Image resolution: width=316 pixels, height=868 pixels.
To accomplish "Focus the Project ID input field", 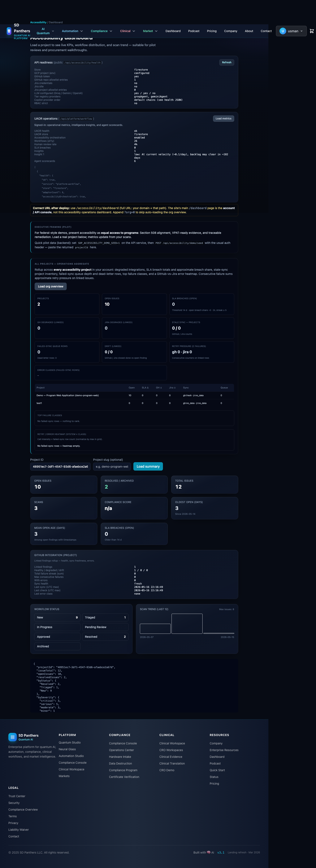I will (60, 467).
